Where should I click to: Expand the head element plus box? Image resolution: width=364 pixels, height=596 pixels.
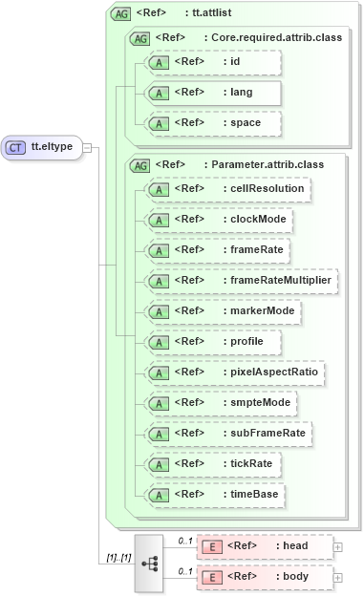coord(338,547)
